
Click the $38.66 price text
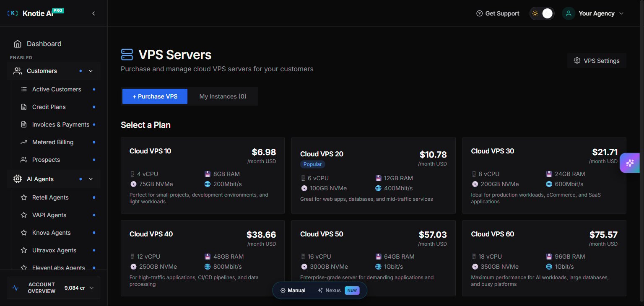point(261,235)
